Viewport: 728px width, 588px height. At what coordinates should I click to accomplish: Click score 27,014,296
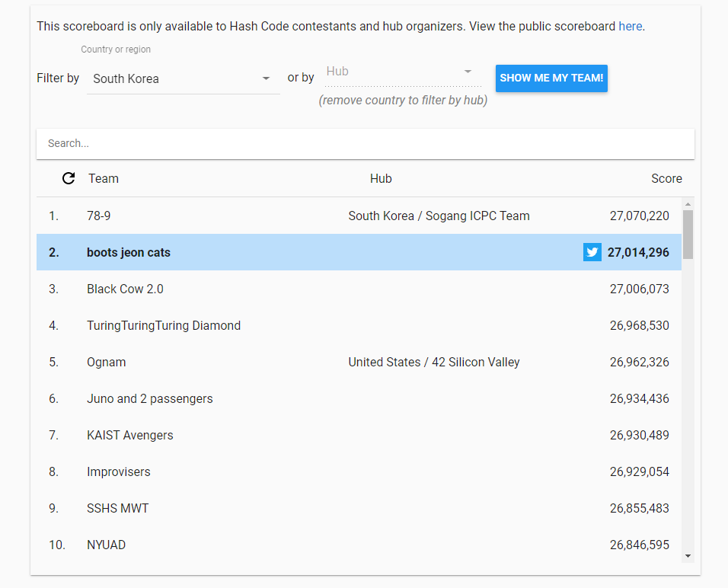[x=638, y=252]
